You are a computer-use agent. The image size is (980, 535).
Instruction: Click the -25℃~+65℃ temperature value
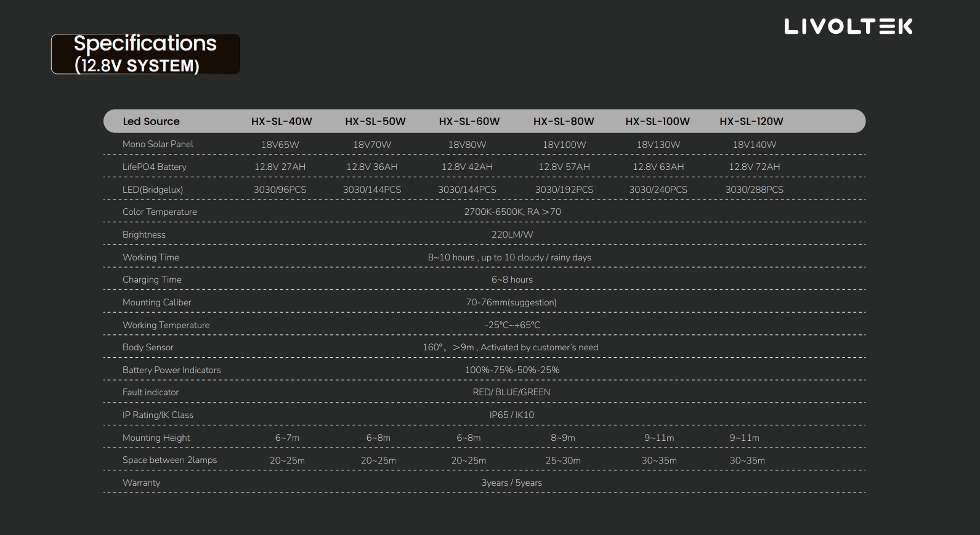coord(512,325)
